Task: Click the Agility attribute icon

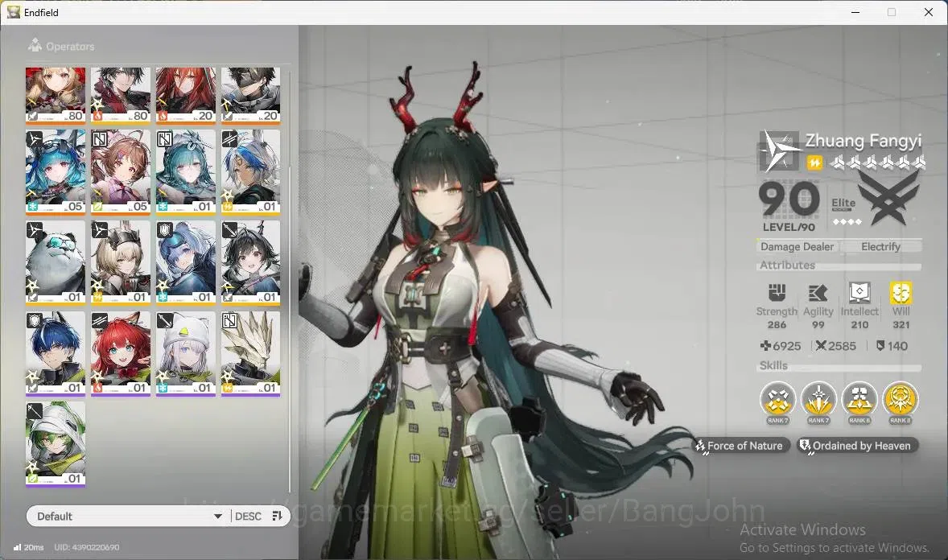Action: point(818,293)
